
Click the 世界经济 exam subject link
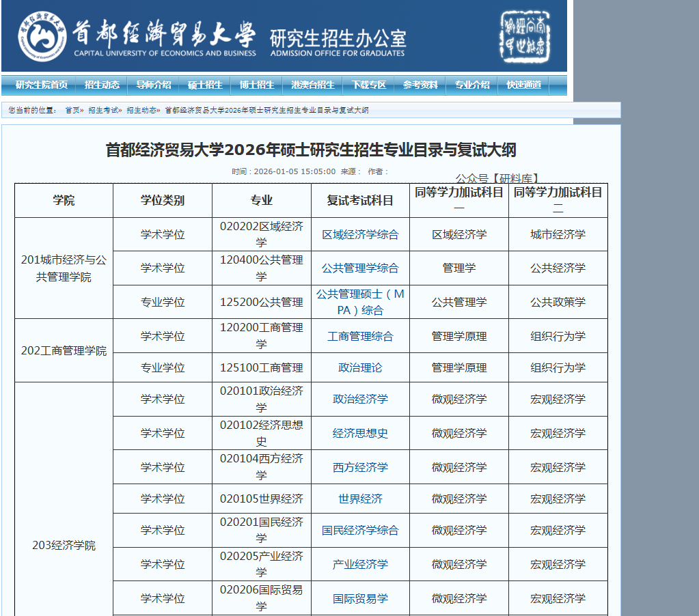[360, 499]
